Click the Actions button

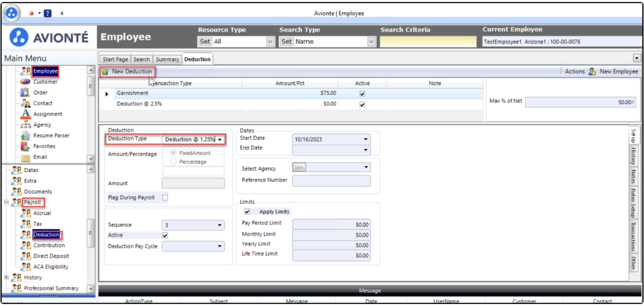(575, 72)
